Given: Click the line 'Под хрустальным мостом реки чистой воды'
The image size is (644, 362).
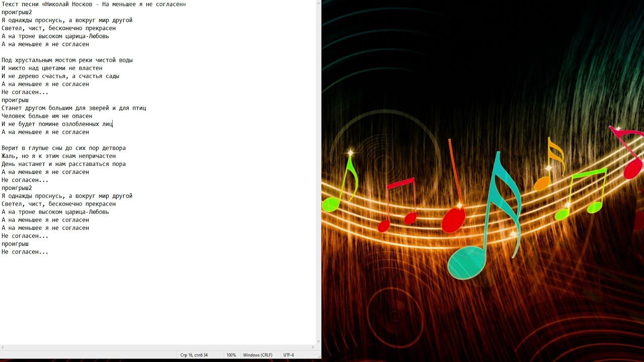Looking at the screenshot, I should click(67, 60).
